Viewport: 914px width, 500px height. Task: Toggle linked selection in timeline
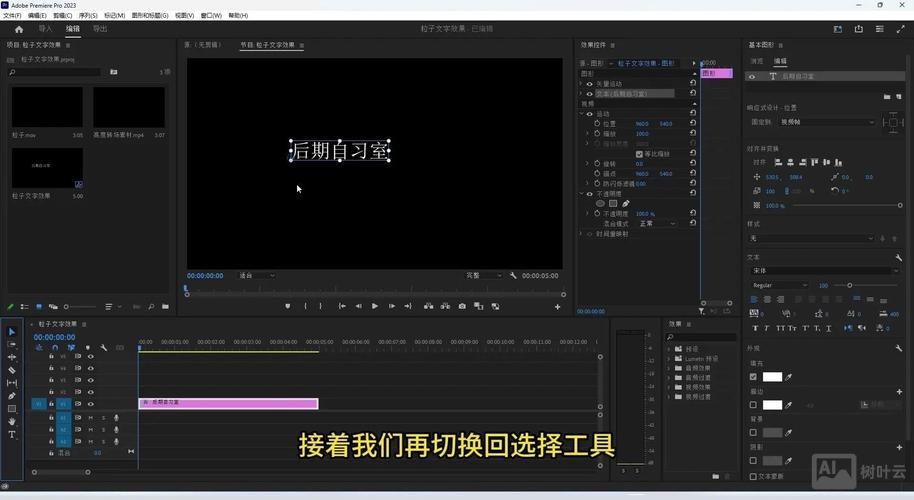(71, 347)
